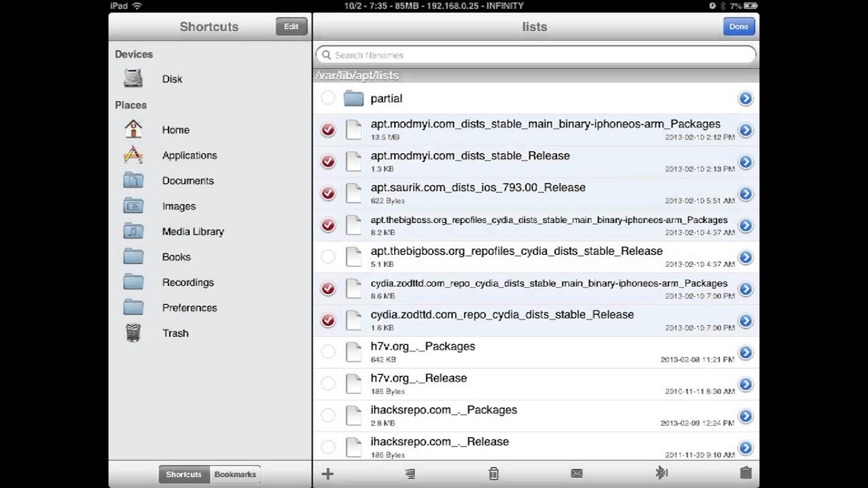The image size is (868, 488).
Task: Click the Media Library label
Action: [193, 232]
